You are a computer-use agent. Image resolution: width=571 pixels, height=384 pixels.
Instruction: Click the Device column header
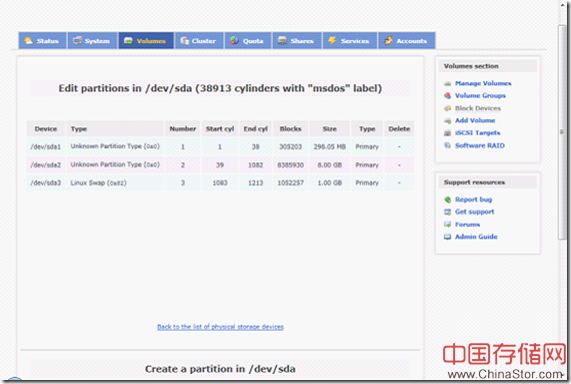click(46, 129)
